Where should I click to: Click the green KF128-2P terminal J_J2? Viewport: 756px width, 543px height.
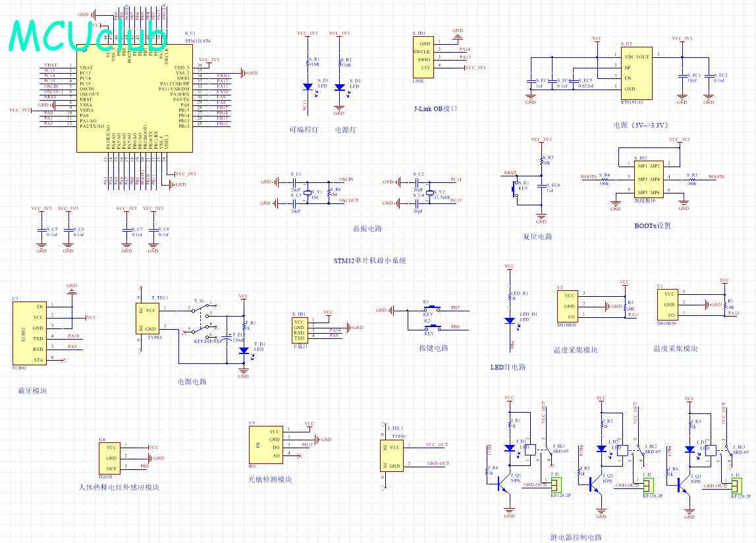point(649,485)
